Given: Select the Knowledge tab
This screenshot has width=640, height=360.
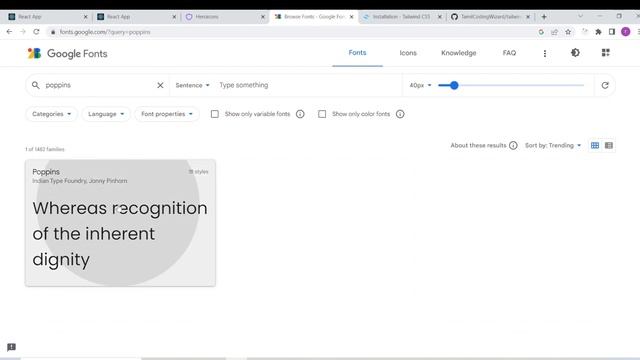Looking at the screenshot, I should point(459,53).
